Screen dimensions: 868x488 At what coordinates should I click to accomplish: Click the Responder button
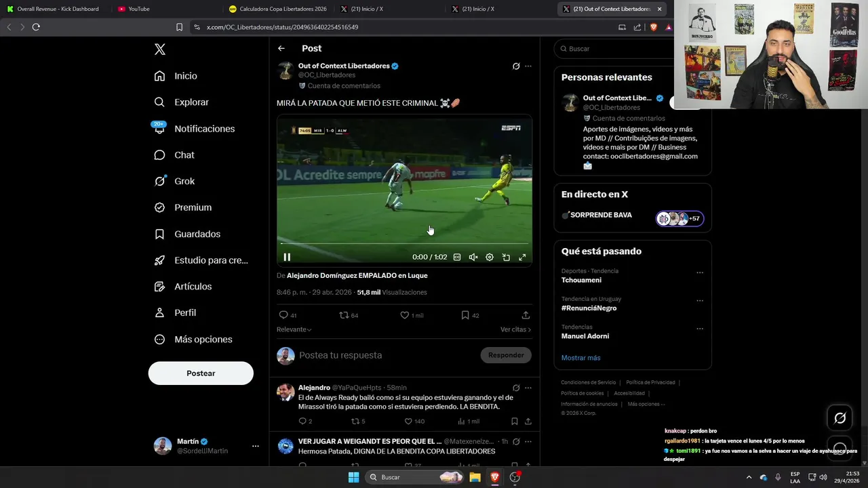pos(506,355)
